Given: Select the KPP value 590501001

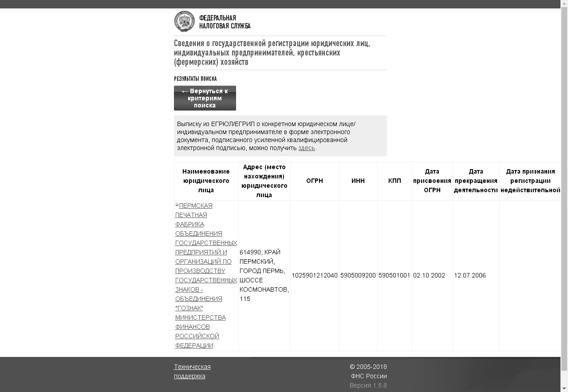Looking at the screenshot, I should [x=394, y=275].
